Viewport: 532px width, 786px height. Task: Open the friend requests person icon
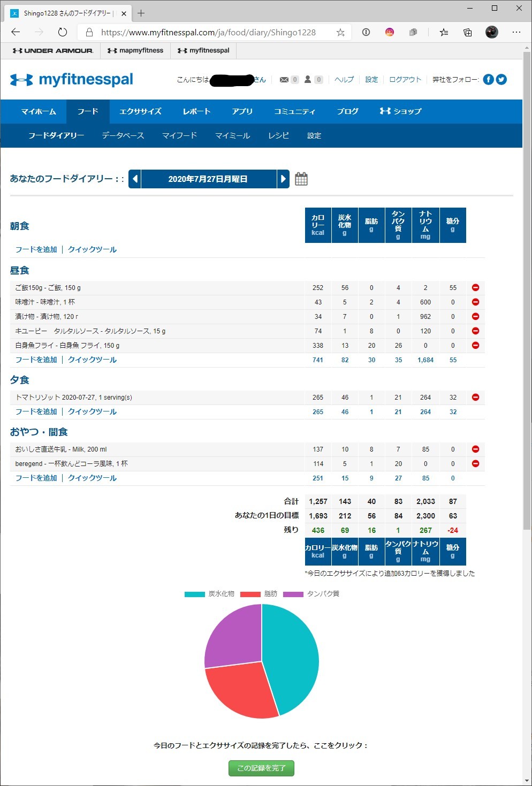click(x=308, y=80)
